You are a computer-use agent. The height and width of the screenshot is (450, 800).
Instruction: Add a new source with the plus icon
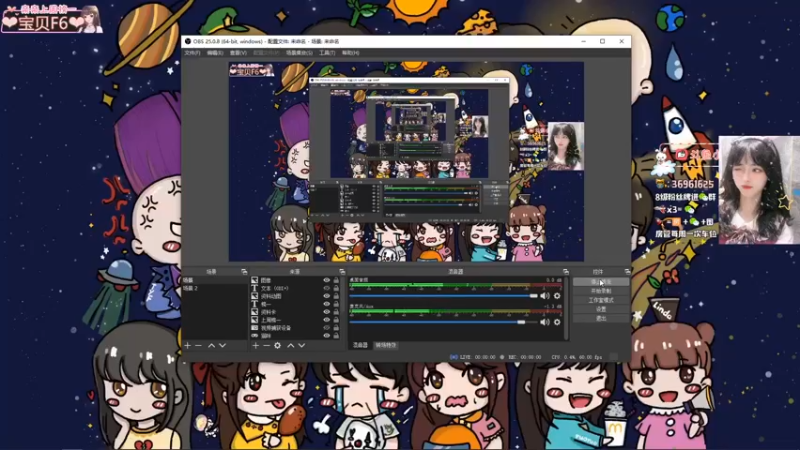256,345
